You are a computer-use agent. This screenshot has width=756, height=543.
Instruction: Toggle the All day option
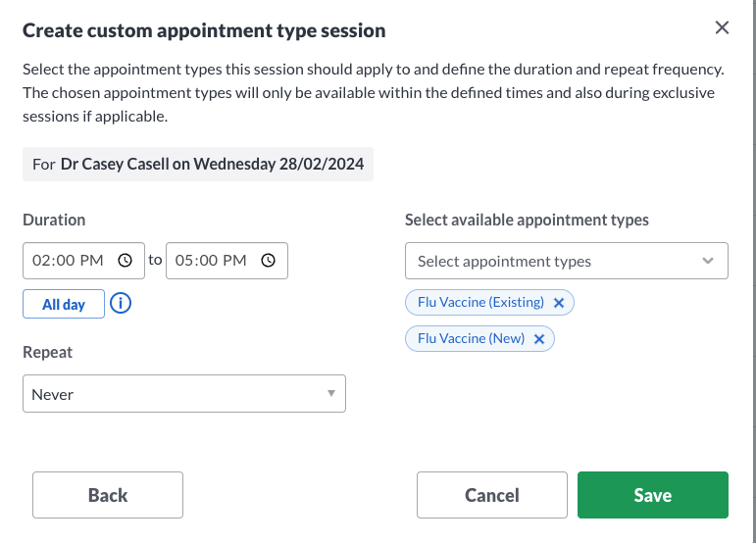[64, 304]
